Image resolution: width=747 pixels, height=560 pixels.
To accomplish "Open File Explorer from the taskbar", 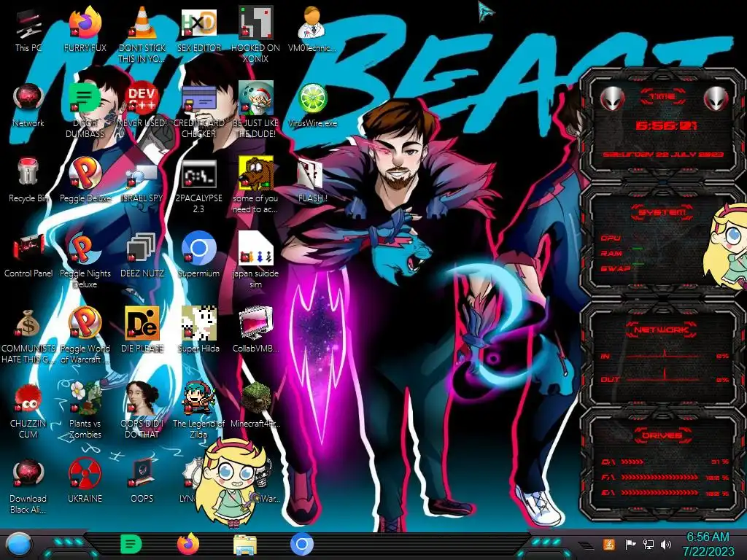I will click(245, 545).
